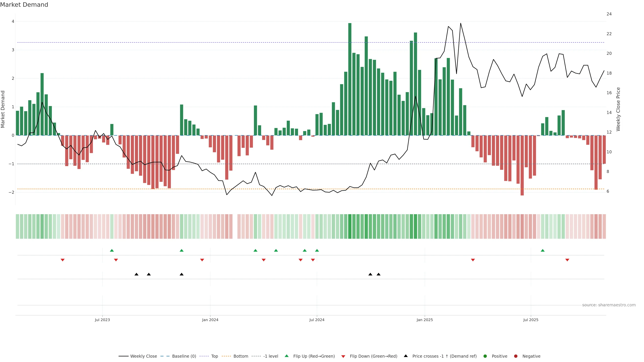The height and width of the screenshot is (362, 644).
Task: Click the Market Demand chart title
Action: pos(24,5)
